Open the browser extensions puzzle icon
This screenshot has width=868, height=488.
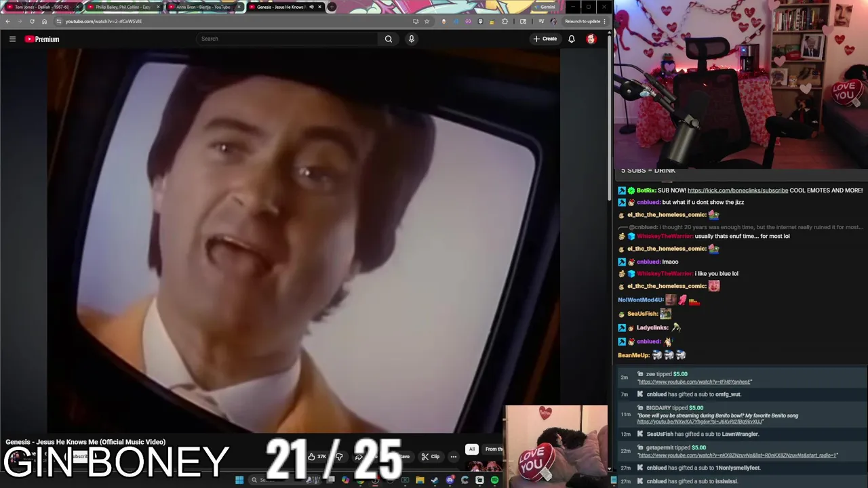coord(505,21)
